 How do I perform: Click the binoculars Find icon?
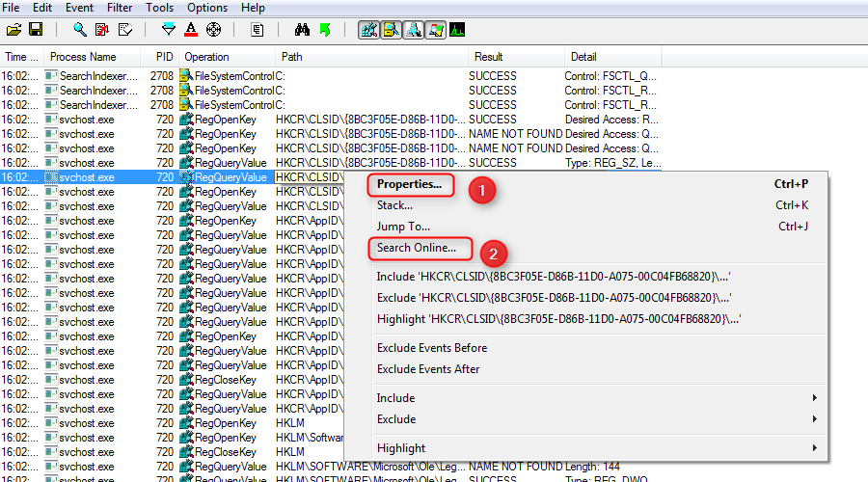coord(302,30)
